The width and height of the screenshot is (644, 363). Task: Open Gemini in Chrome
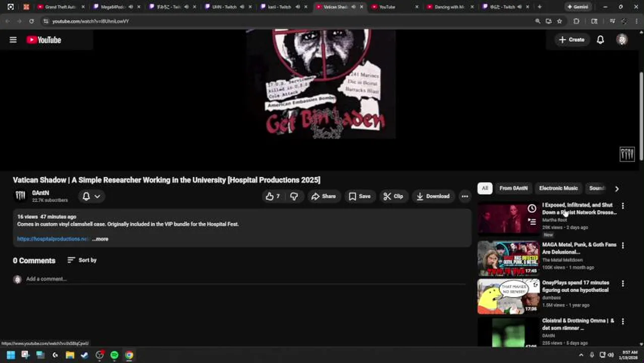577,7
